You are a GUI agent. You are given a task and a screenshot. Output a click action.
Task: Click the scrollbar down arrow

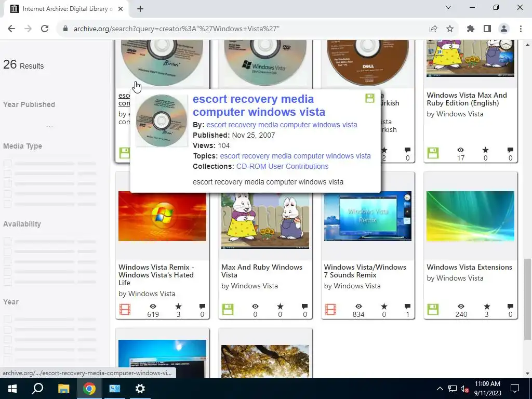[527, 374]
